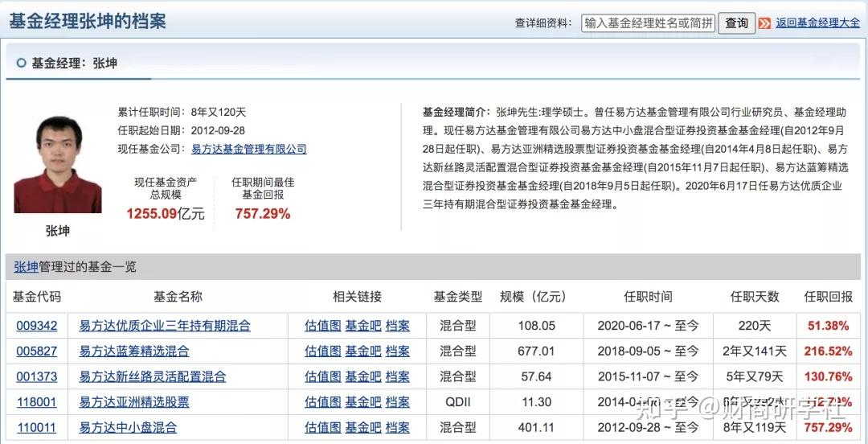868x444 pixels.
Task: Click the 任职天数 column header
Action: click(755, 297)
